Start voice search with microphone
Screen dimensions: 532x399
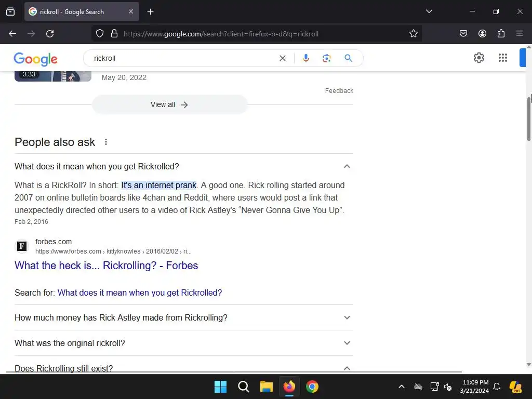tap(305, 58)
